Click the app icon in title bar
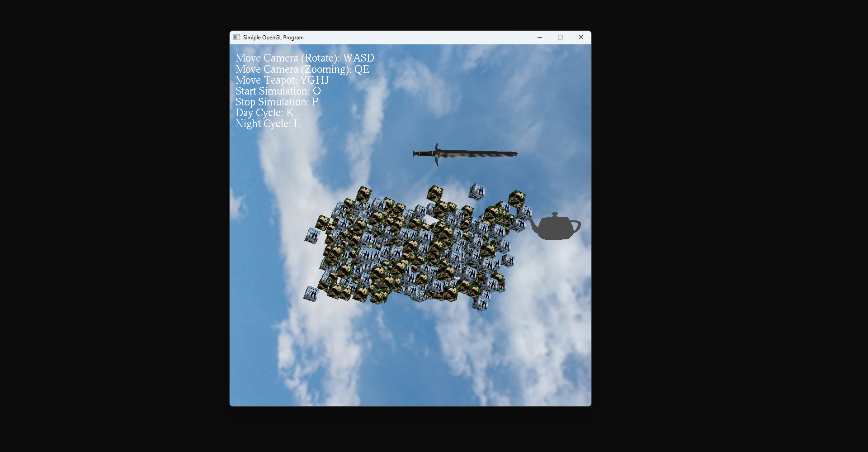Viewport: 868px width, 452px height. pos(236,37)
